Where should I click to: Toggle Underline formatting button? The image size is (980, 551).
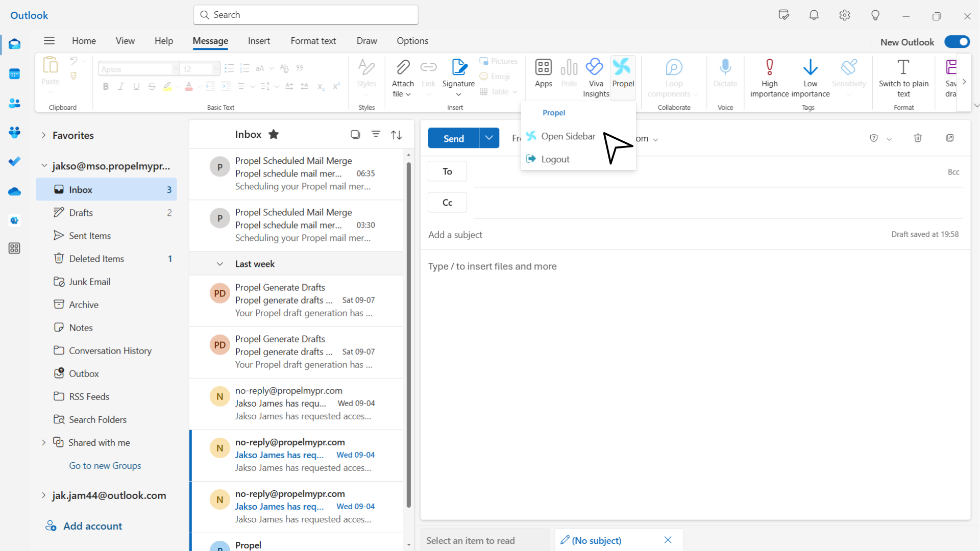pos(136,87)
